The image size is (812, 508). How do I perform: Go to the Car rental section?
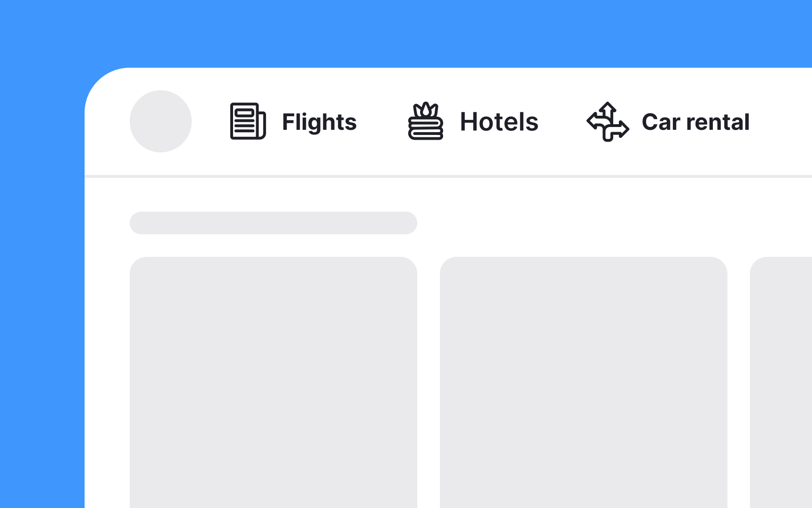tap(668, 121)
